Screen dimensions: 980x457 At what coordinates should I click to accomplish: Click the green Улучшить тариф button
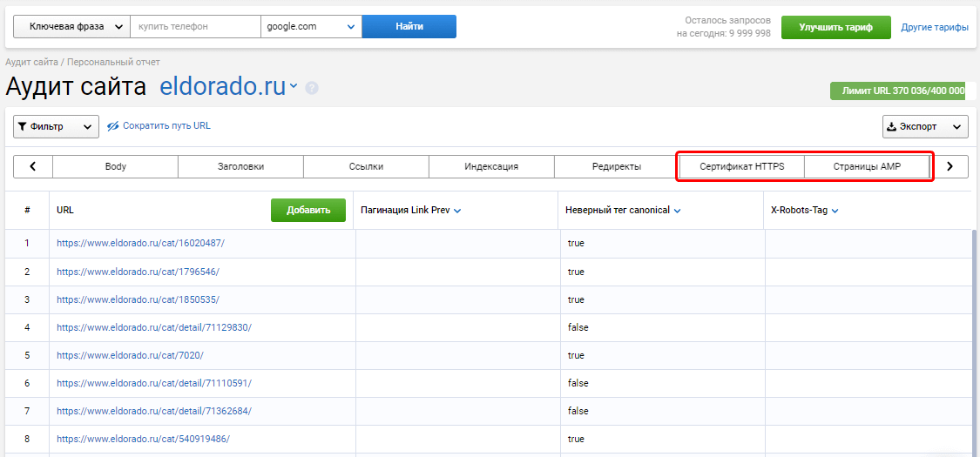coord(835,28)
